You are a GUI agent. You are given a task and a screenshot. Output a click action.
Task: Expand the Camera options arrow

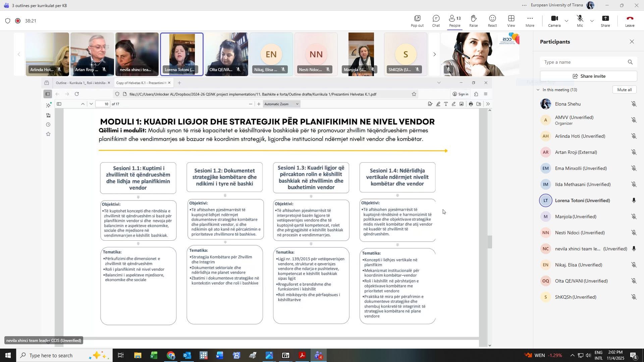(x=567, y=21)
